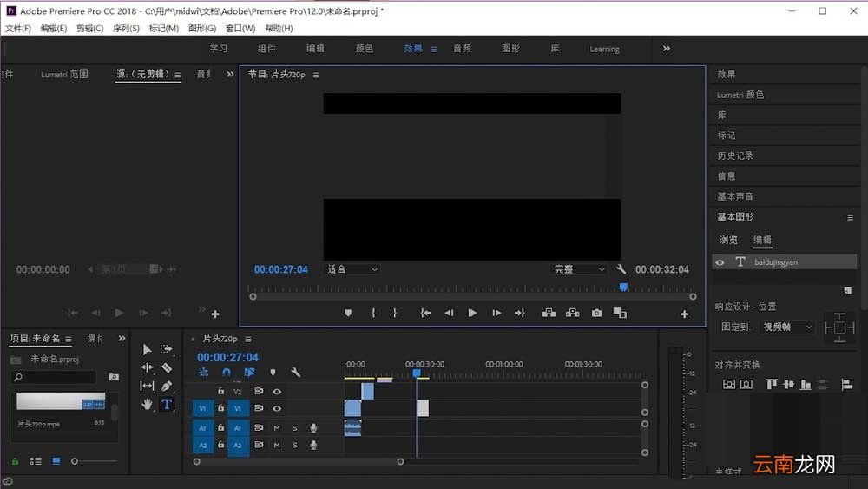Click project thumbnail zoom slider
The height and width of the screenshot is (489, 868).
click(95, 461)
